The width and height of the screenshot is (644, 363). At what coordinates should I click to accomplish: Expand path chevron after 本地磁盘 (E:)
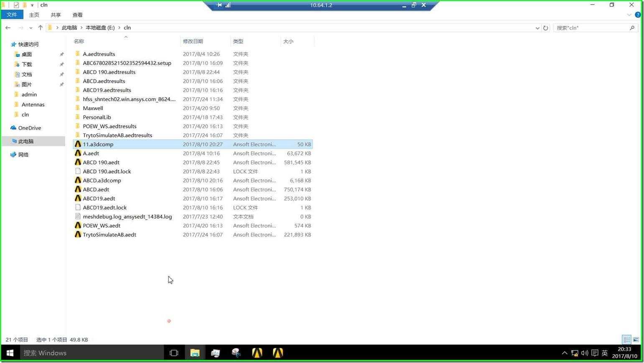pos(119,28)
